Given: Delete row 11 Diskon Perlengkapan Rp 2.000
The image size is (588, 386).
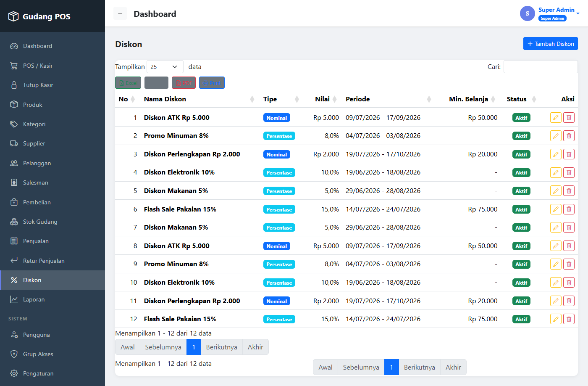Looking at the screenshot, I should click(x=569, y=301).
